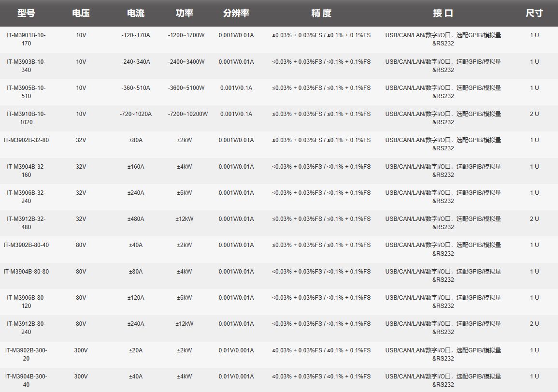Click the interface cell in the IT-M3906B-80-120 row
This screenshot has height=392, width=558.
443,302
